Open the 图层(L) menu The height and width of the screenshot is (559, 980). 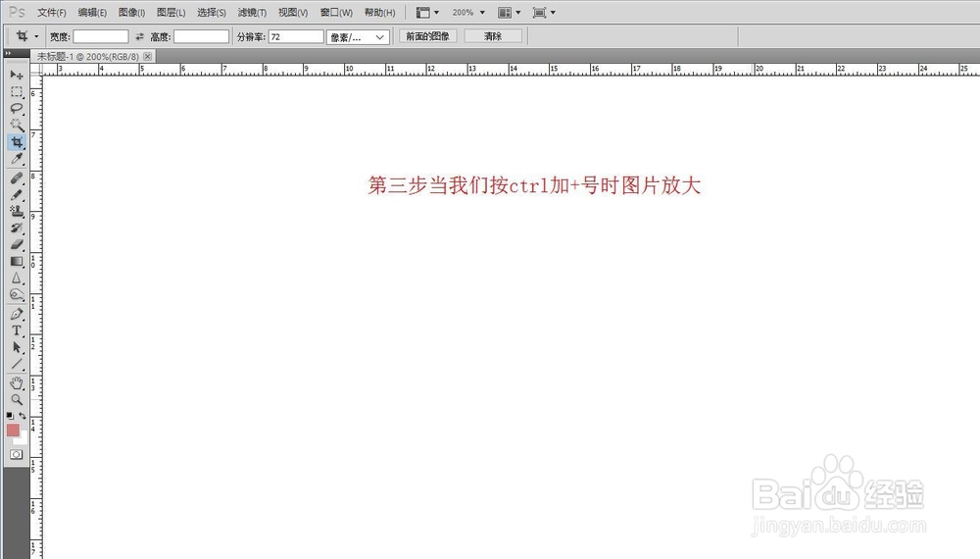pyautogui.click(x=171, y=13)
